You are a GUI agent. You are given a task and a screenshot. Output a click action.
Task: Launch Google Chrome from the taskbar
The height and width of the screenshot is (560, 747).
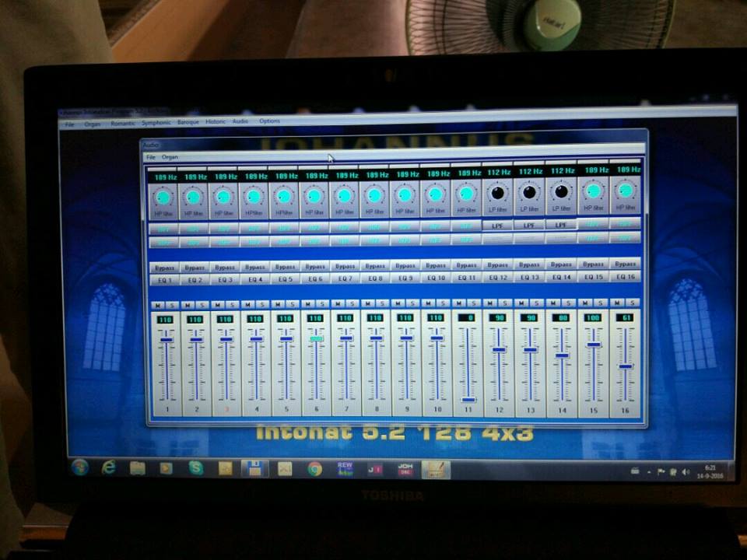(x=314, y=470)
